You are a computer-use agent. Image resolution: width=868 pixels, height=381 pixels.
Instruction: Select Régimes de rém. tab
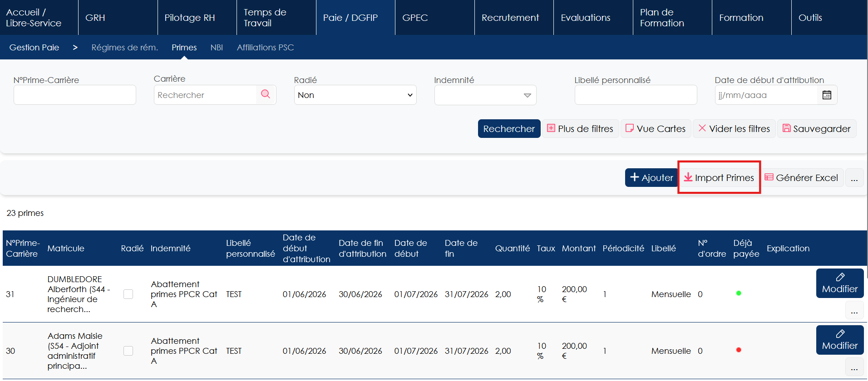[125, 47]
